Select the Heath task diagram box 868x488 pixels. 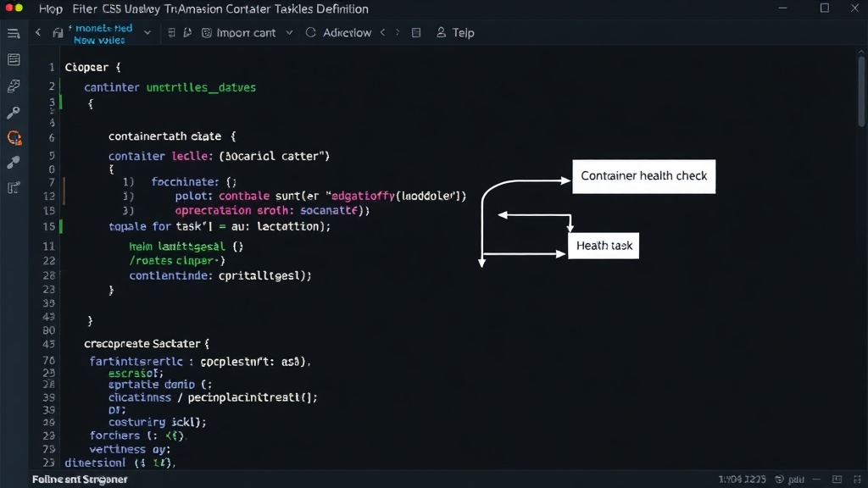pos(604,246)
